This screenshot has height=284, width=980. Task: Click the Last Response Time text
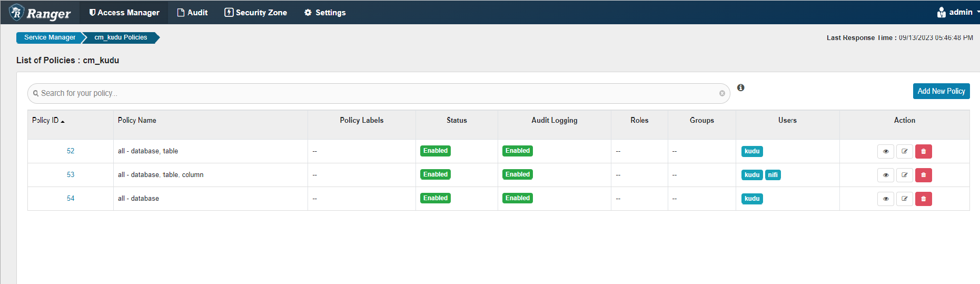click(900, 37)
